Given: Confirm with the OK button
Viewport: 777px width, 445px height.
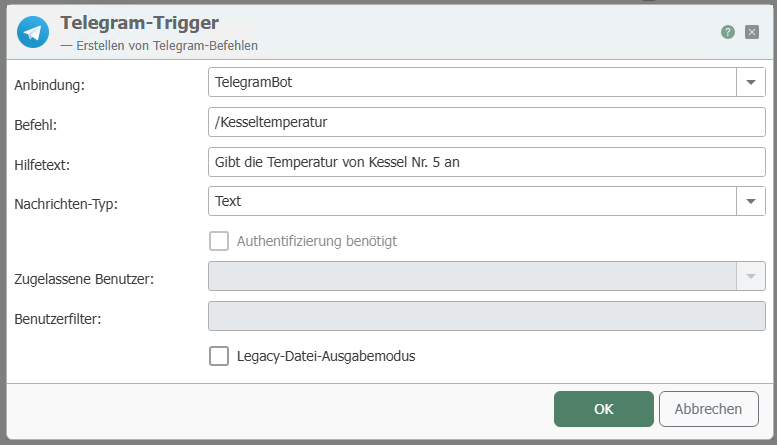Looking at the screenshot, I should [x=603, y=408].
